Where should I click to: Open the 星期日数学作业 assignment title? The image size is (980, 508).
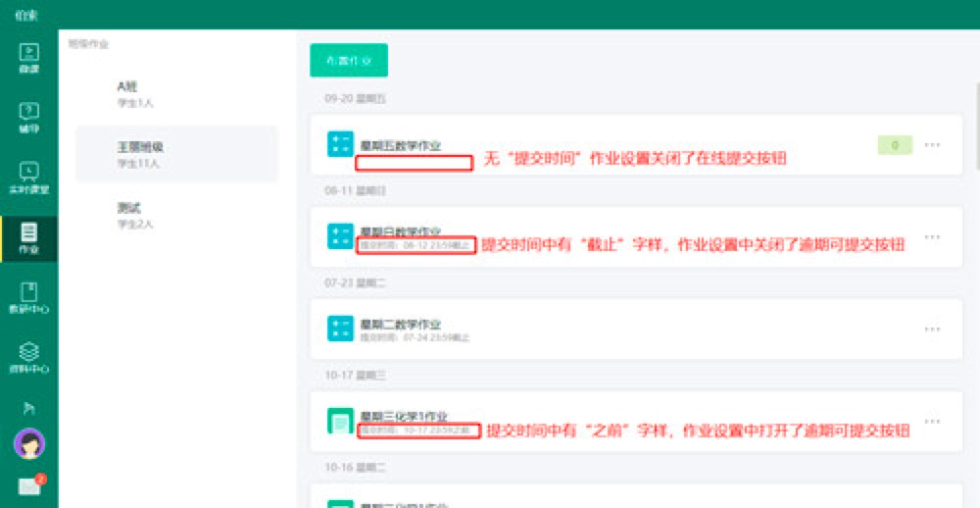click(401, 231)
